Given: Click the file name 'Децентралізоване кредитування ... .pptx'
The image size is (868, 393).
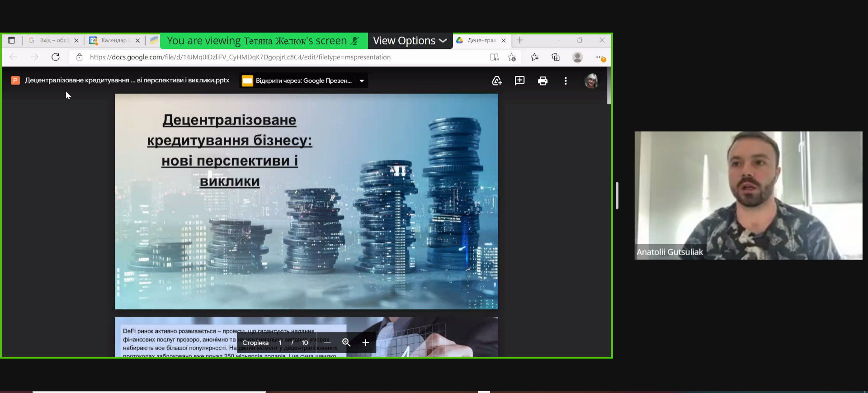Looking at the screenshot, I should [x=127, y=80].
